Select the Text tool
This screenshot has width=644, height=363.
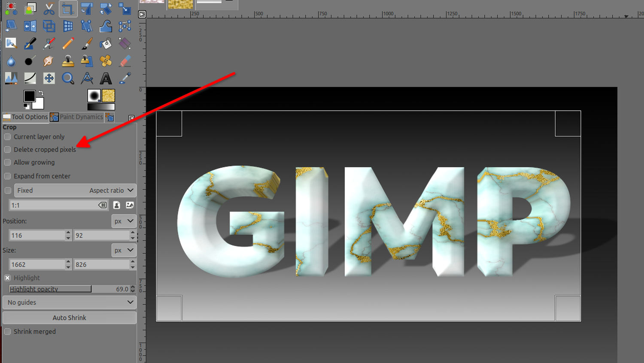106,78
